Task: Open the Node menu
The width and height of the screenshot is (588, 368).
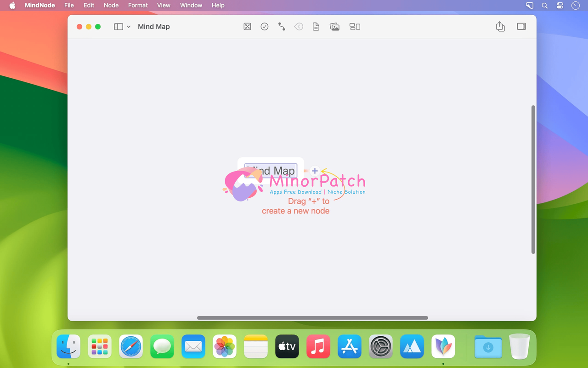Action: point(111,6)
